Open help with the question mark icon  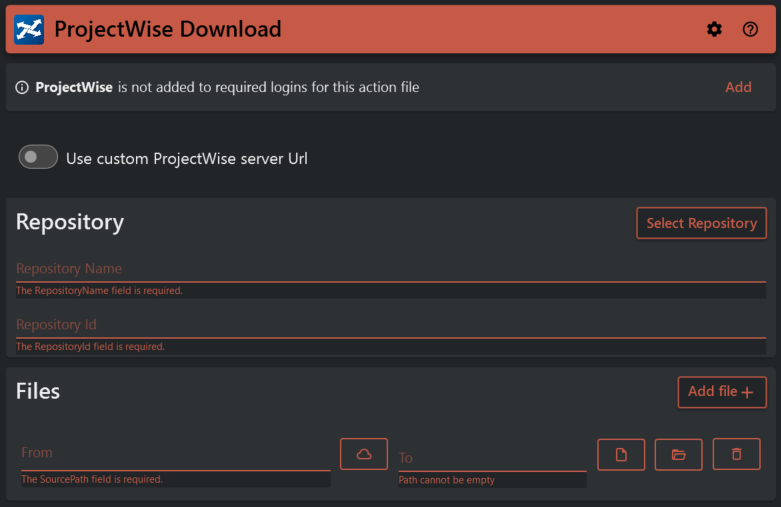(750, 29)
